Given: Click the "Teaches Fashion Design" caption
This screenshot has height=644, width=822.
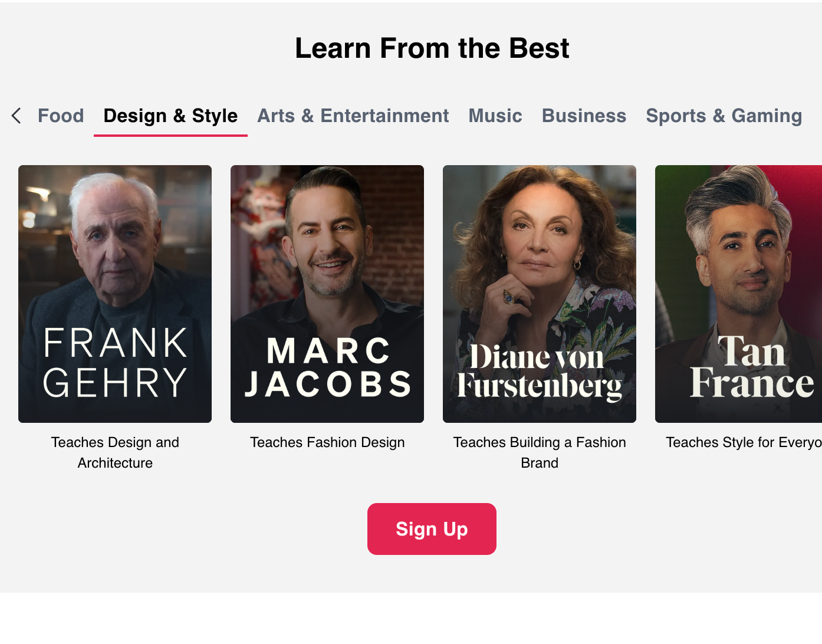Looking at the screenshot, I should [x=327, y=442].
